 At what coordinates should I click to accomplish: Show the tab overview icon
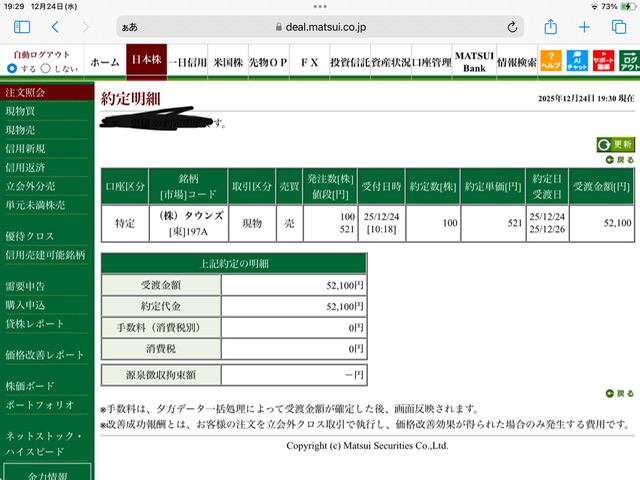point(619,27)
